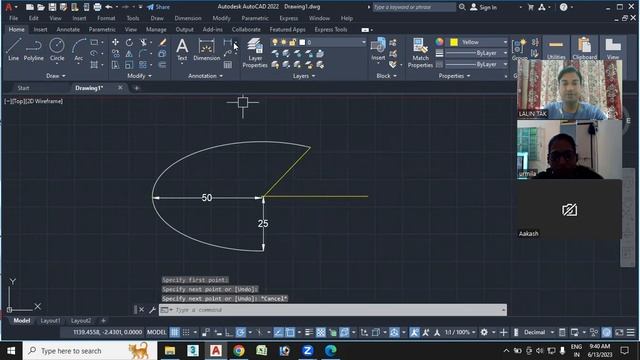Image resolution: width=640 pixels, height=360 pixels.
Task: Open the layer 0 dropdown list
Action: (x=363, y=42)
